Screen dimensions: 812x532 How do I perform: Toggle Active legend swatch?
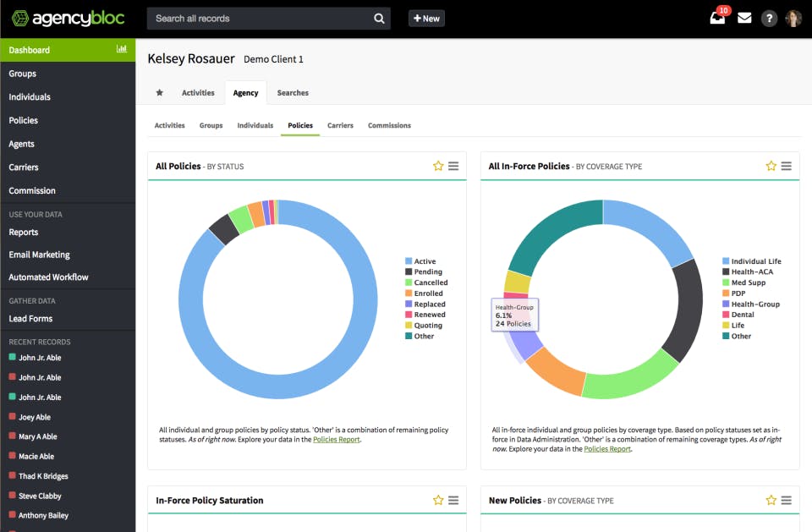tap(409, 261)
